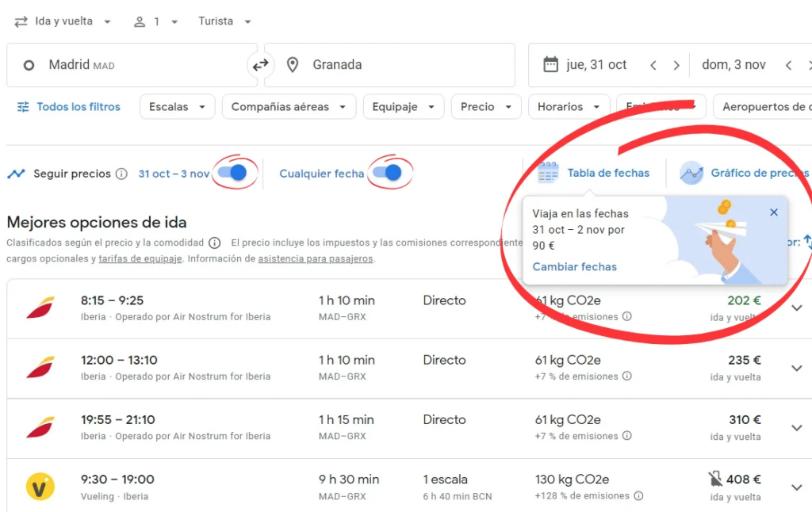Open the Equipaje filter
This screenshot has width=812, height=512.
point(403,107)
